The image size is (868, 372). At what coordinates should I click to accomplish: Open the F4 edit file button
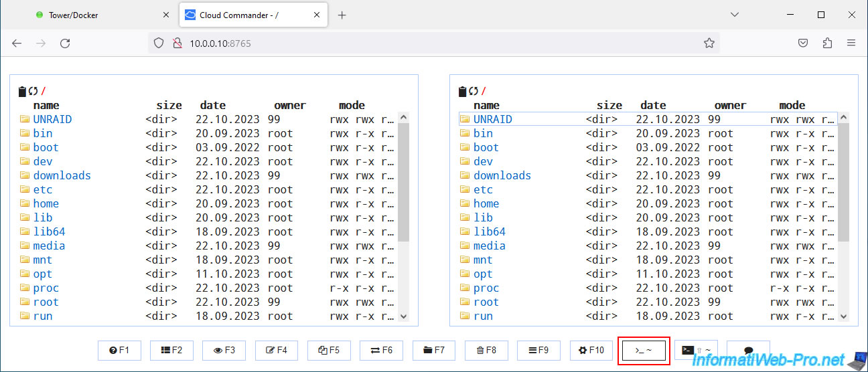tap(277, 351)
